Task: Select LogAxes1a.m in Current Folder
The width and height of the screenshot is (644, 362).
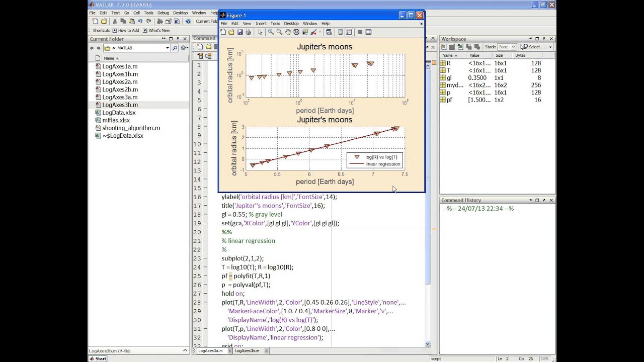Action: pos(120,66)
